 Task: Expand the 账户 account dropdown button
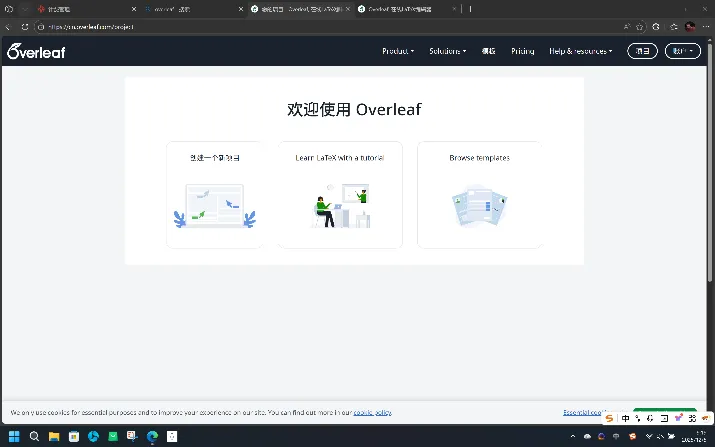[x=683, y=51]
